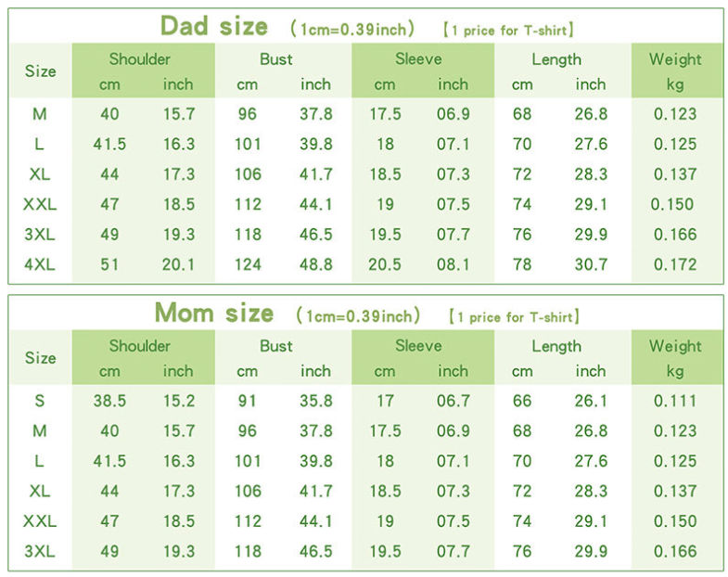Select the 20.5 sleeve cm value
This screenshot has width=728, height=577.
coord(385,264)
